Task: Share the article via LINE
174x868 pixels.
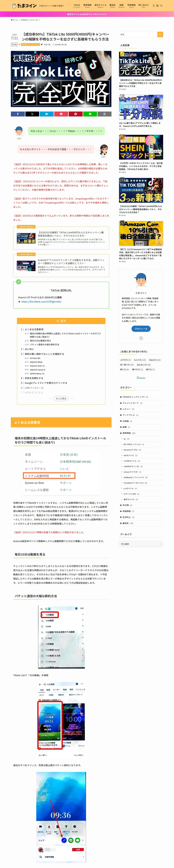Action: tap(90, 114)
